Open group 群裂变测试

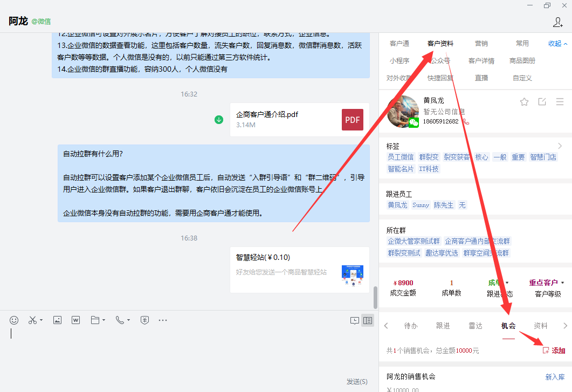[404, 253]
